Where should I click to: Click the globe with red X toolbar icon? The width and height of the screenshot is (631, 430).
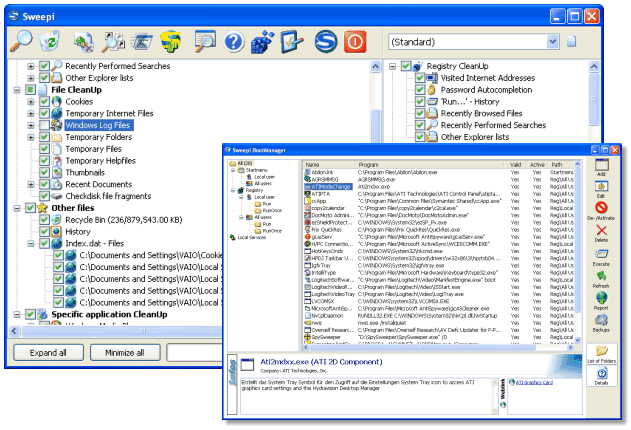pyautogui.click(x=84, y=42)
